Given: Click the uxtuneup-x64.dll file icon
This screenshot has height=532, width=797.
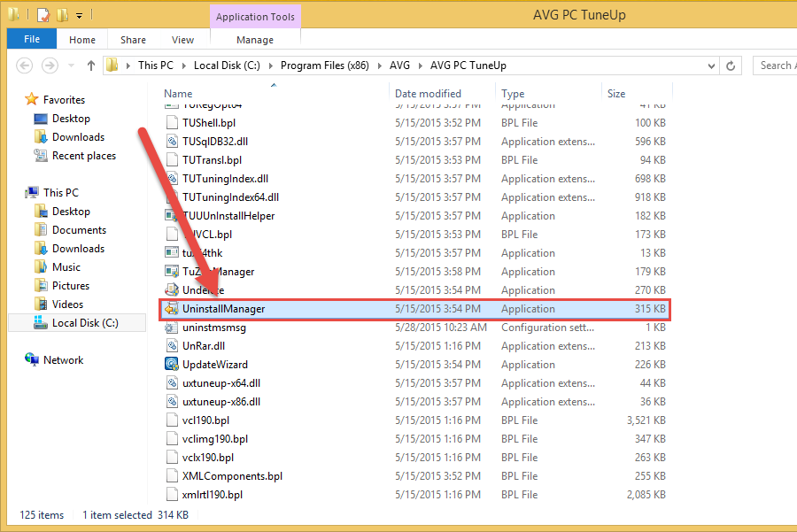Looking at the screenshot, I should point(172,383).
